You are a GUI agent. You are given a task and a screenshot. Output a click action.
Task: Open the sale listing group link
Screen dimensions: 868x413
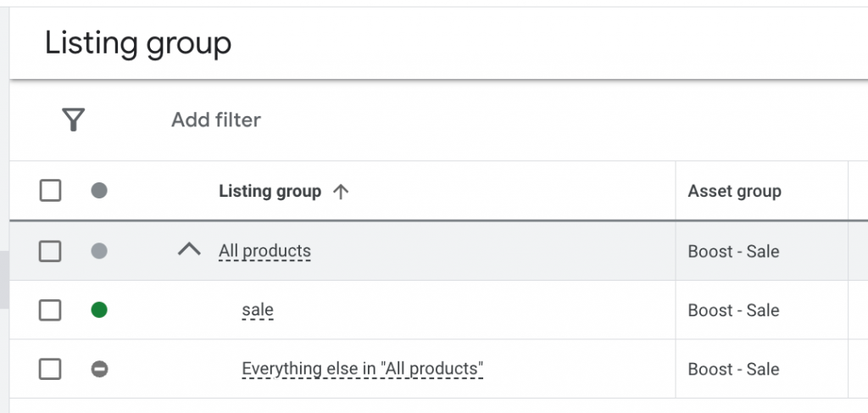258,310
